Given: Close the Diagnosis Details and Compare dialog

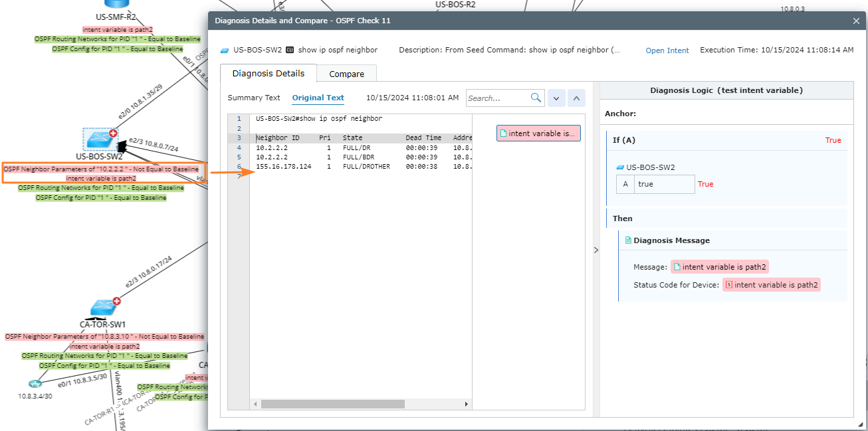Looking at the screenshot, I should click(x=856, y=21).
